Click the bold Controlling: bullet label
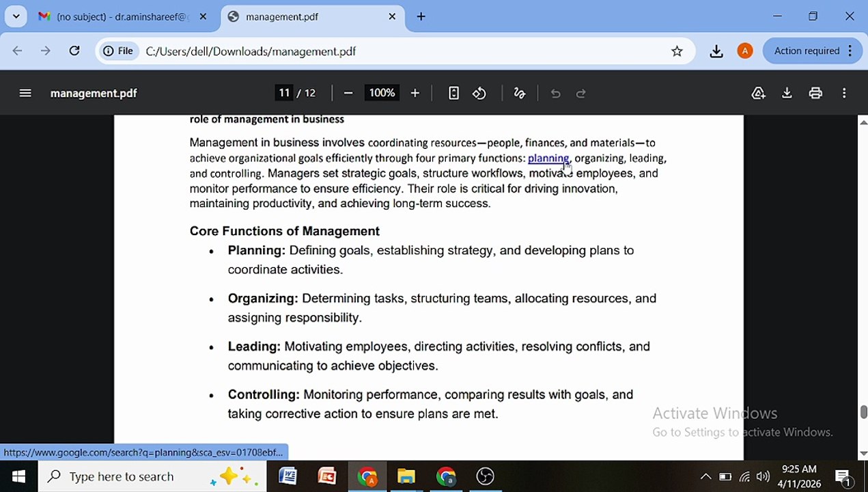868x492 pixels. [x=264, y=394]
